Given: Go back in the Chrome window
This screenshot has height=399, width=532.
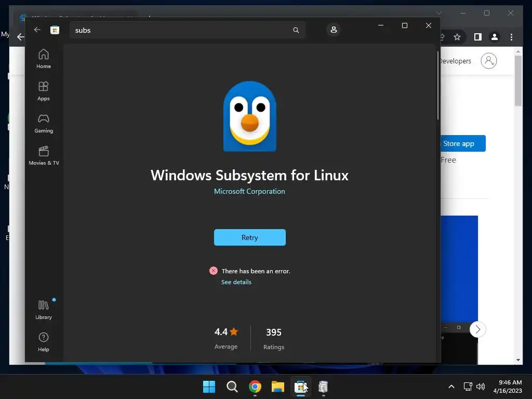Looking at the screenshot, I should click(21, 37).
